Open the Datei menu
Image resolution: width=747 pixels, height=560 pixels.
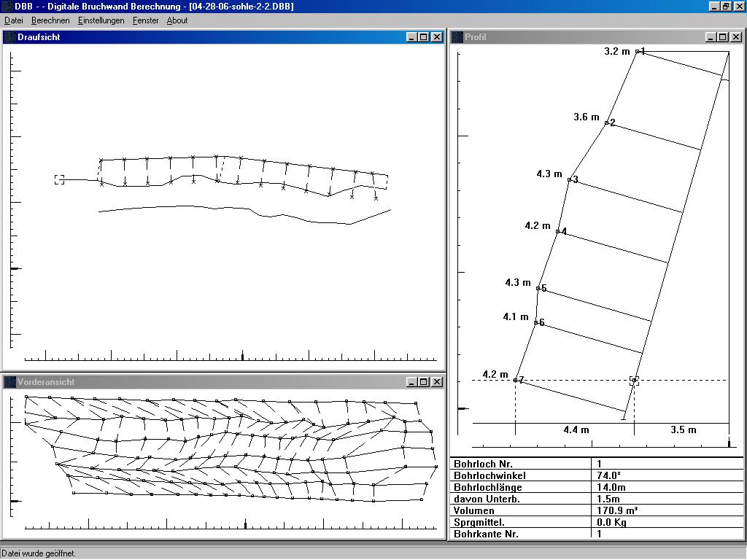[x=14, y=20]
